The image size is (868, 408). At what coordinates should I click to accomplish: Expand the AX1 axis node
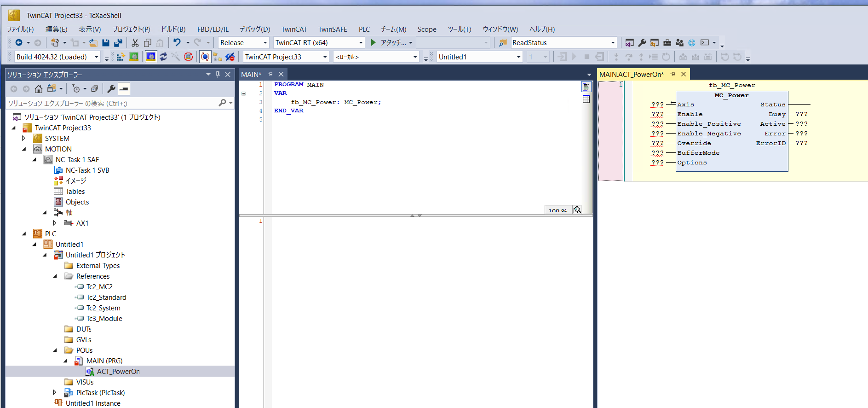pos(55,223)
